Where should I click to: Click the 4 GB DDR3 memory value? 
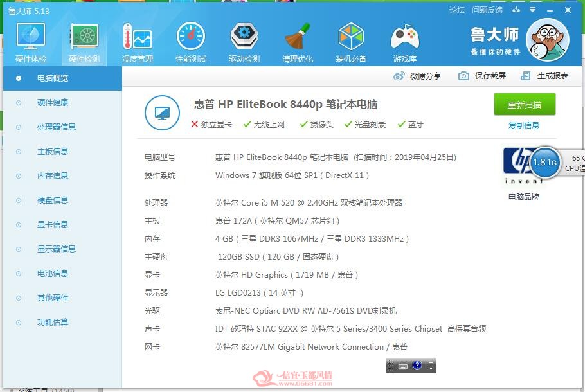(x=312, y=239)
